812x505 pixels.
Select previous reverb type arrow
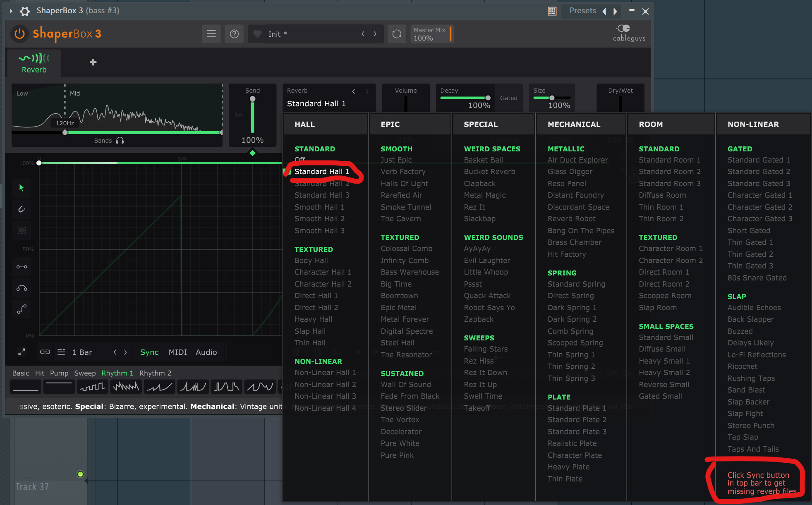[354, 91]
